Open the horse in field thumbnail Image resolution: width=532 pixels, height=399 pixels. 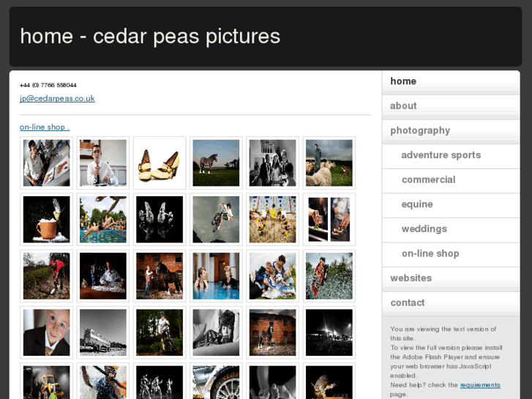216,163
